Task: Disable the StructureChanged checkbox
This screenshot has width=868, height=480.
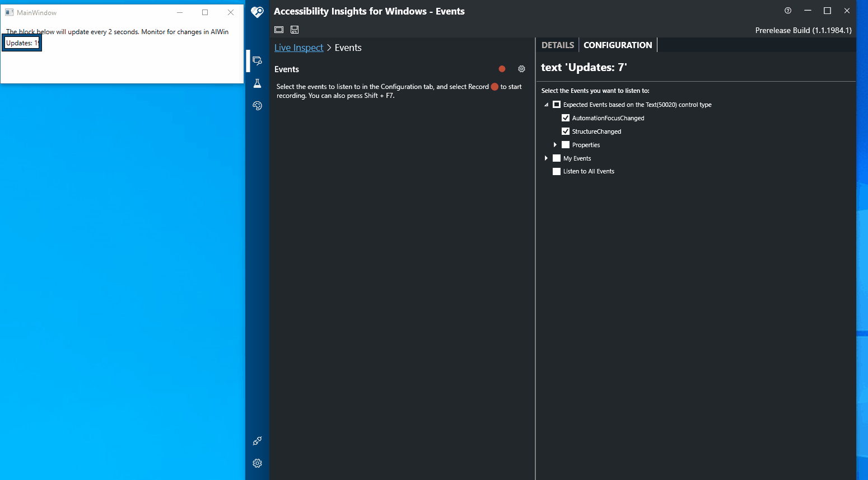Action: 566,131
